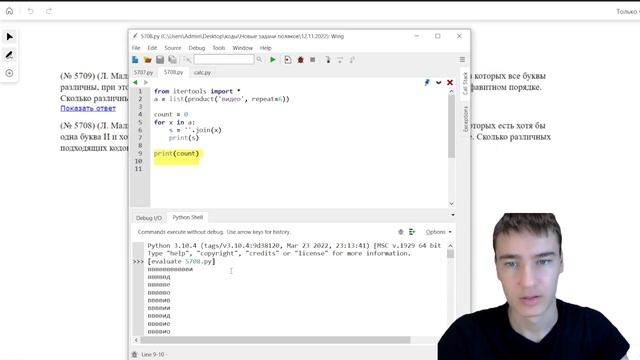
Task: Click the print(count) line in editor
Action: [x=176, y=153]
